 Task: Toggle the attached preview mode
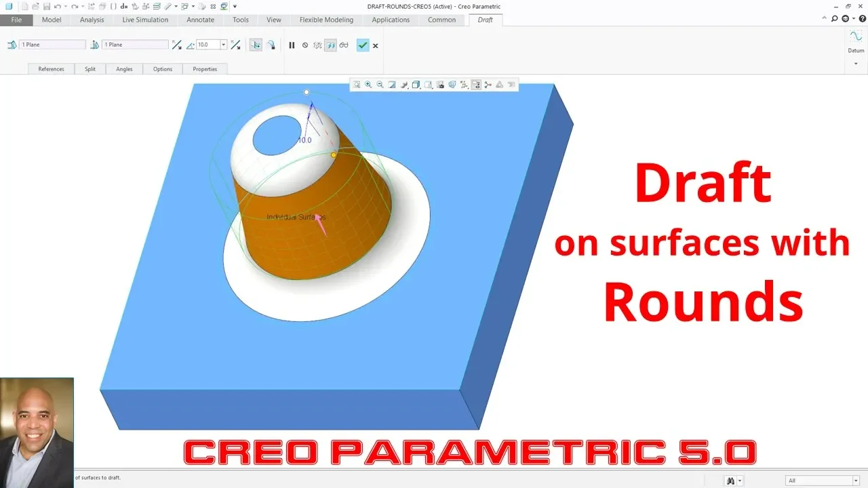pos(330,45)
